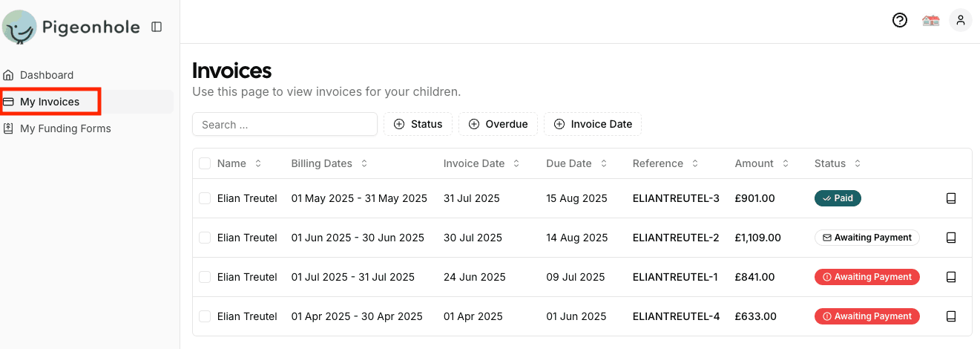View invoice ELIANTREUTEL-1 details icon
Image resolution: width=980 pixels, height=349 pixels.
pos(951,277)
